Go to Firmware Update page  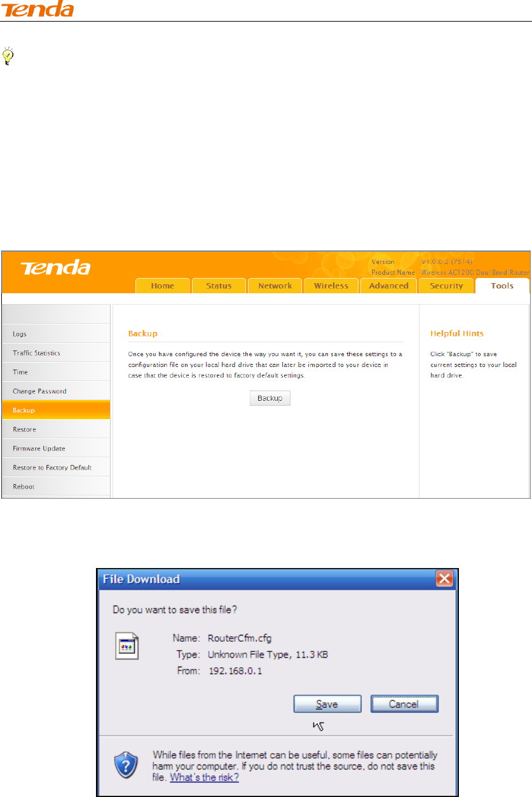click(x=55, y=448)
